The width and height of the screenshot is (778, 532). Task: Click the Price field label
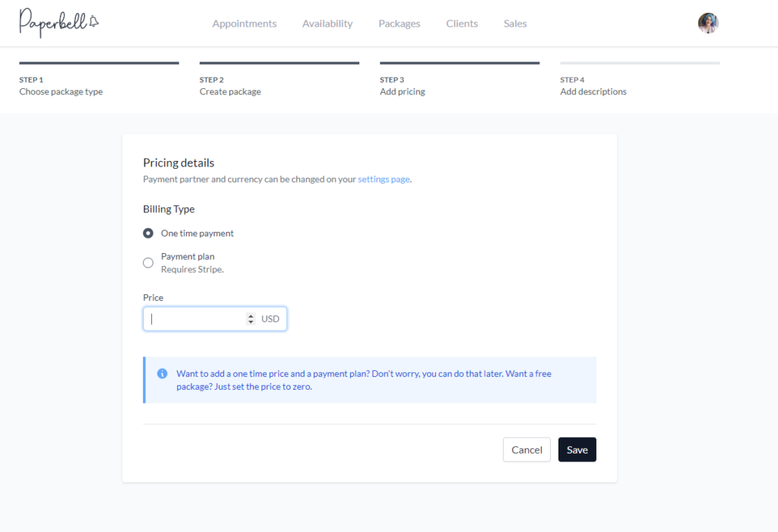point(153,298)
